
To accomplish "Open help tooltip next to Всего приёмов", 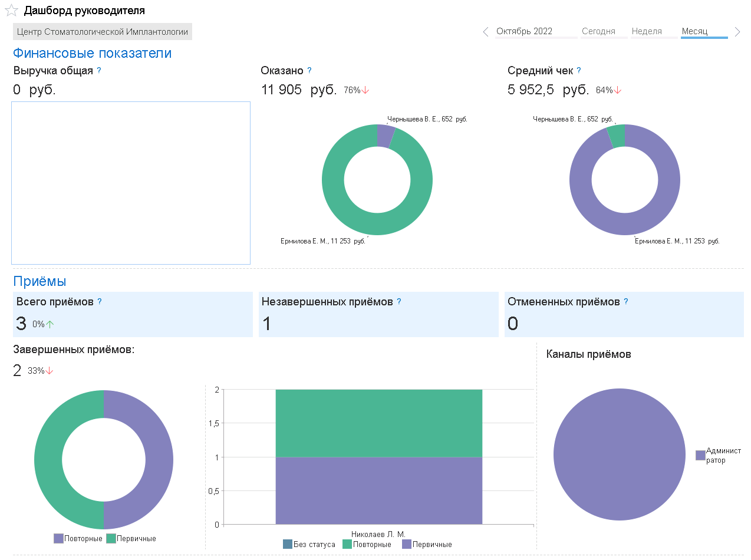I will tap(100, 301).
